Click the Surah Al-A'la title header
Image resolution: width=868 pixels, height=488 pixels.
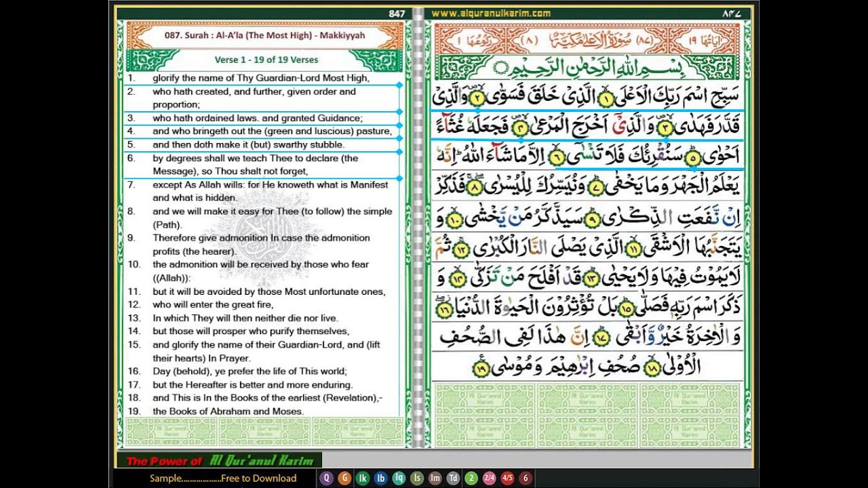tap(266, 35)
